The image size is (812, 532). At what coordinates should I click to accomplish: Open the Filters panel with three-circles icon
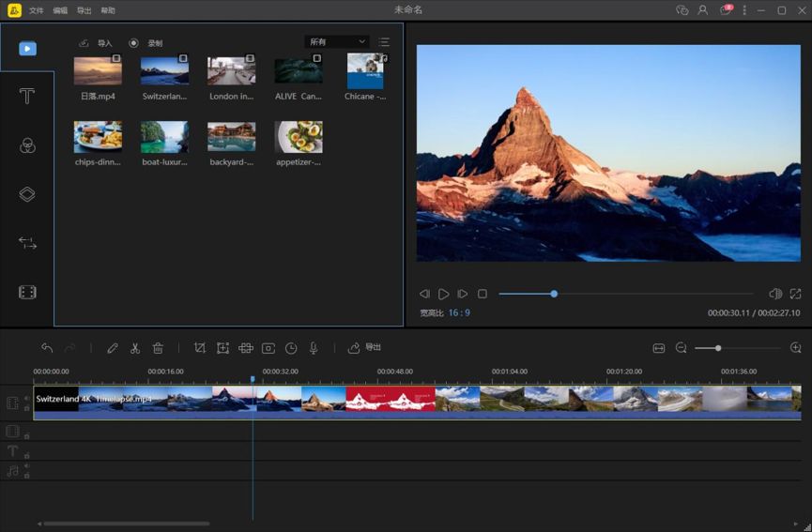pyautogui.click(x=27, y=145)
